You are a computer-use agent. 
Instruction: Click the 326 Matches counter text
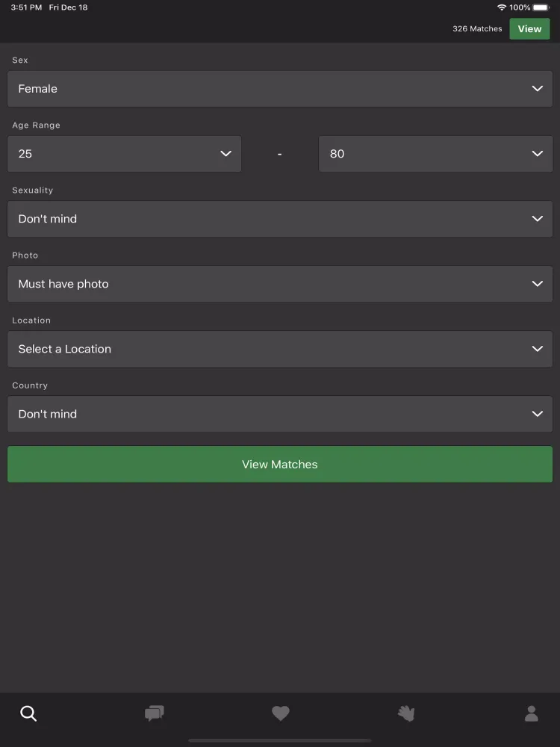tap(476, 28)
